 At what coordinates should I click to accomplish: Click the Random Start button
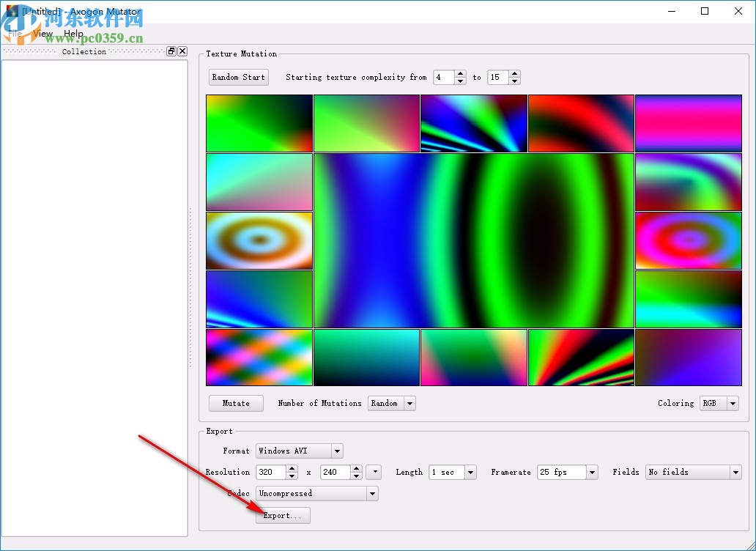238,77
